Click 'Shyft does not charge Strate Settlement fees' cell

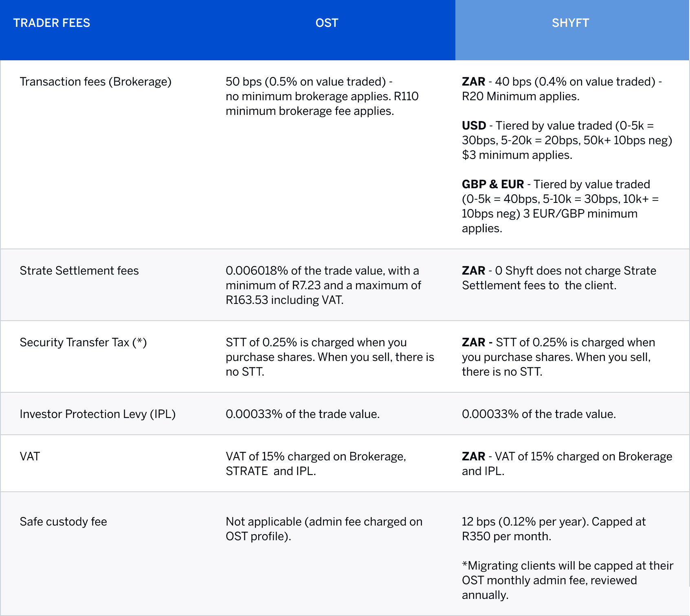(x=559, y=278)
